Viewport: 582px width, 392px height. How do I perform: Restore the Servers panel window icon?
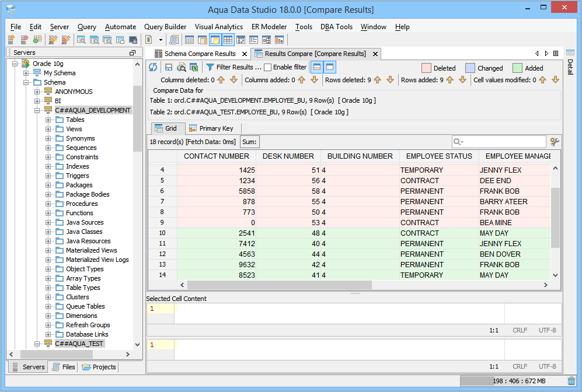tap(132, 53)
